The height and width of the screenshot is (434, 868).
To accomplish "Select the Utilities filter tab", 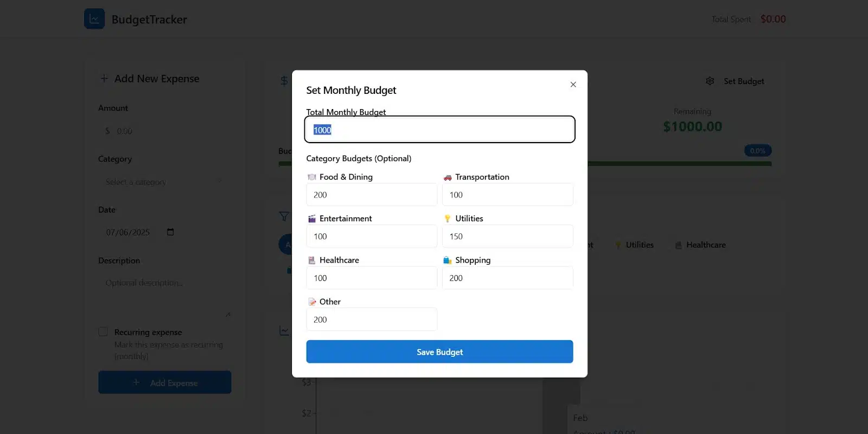I will (634, 245).
